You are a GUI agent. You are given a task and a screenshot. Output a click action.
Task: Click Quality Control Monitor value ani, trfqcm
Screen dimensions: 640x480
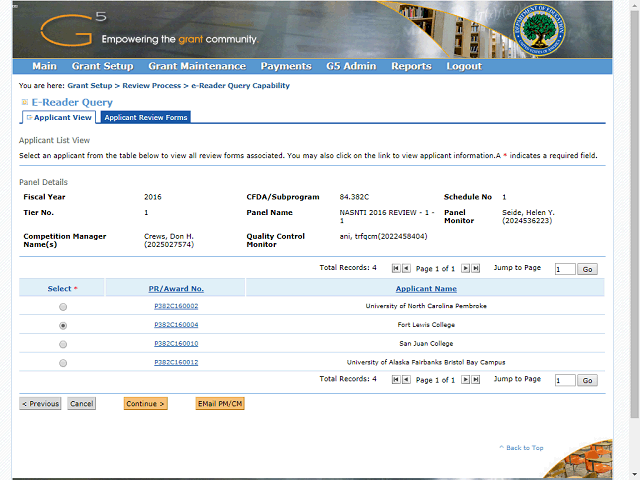coord(383,236)
